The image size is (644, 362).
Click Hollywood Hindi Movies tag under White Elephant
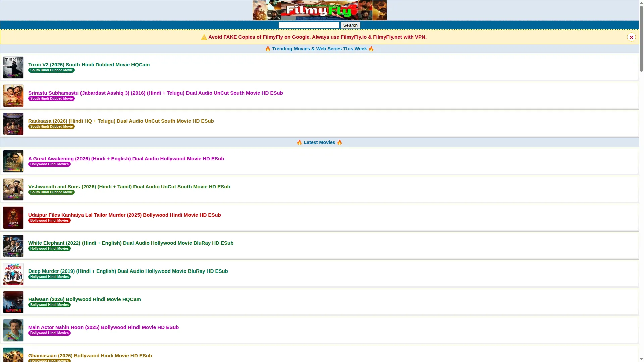[49, 249]
